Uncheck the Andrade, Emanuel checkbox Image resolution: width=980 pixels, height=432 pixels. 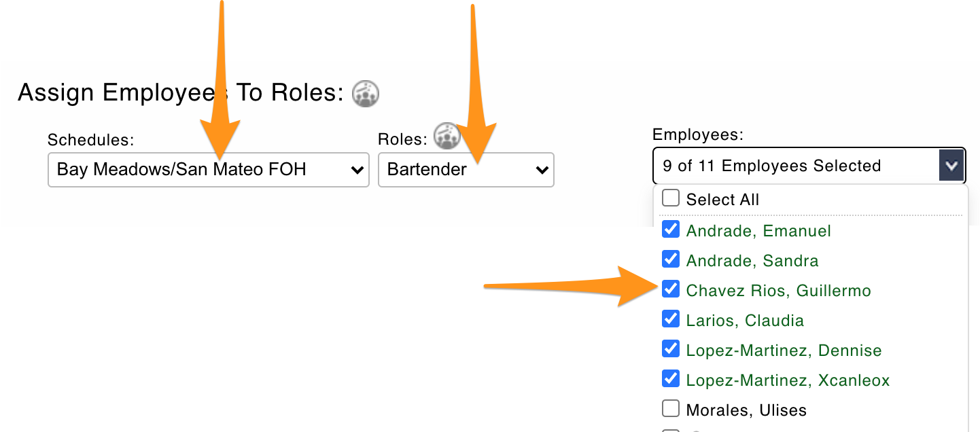(x=671, y=230)
